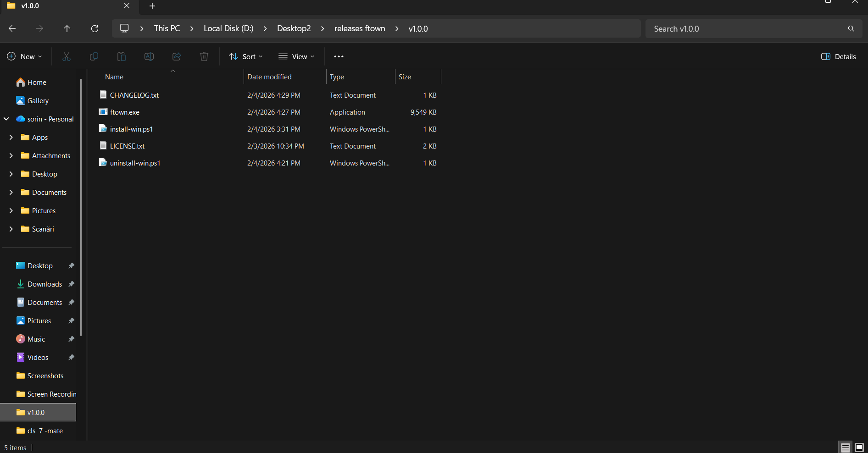Open the View dropdown menu
The width and height of the screenshot is (868, 453).
click(296, 56)
